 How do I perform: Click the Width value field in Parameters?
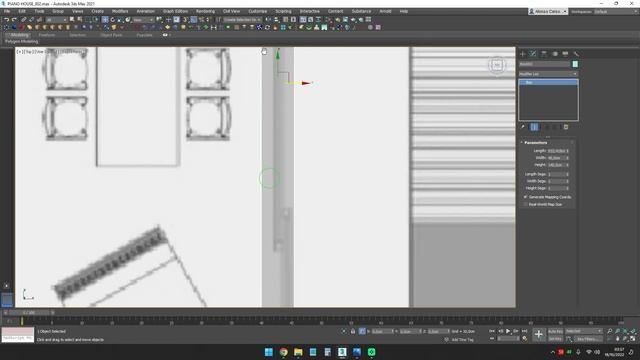(556, 158)
